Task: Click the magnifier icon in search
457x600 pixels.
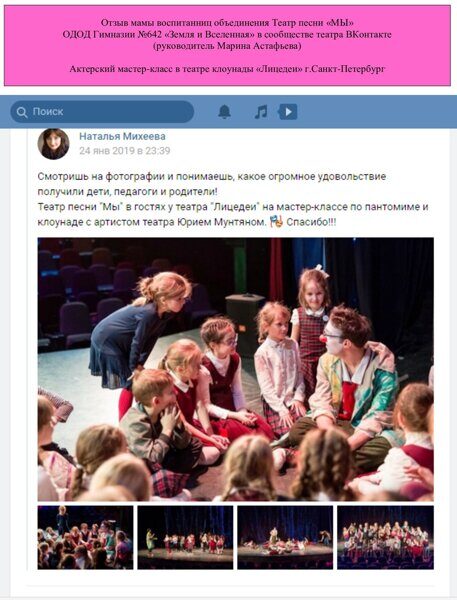Action: click(22, 112)
